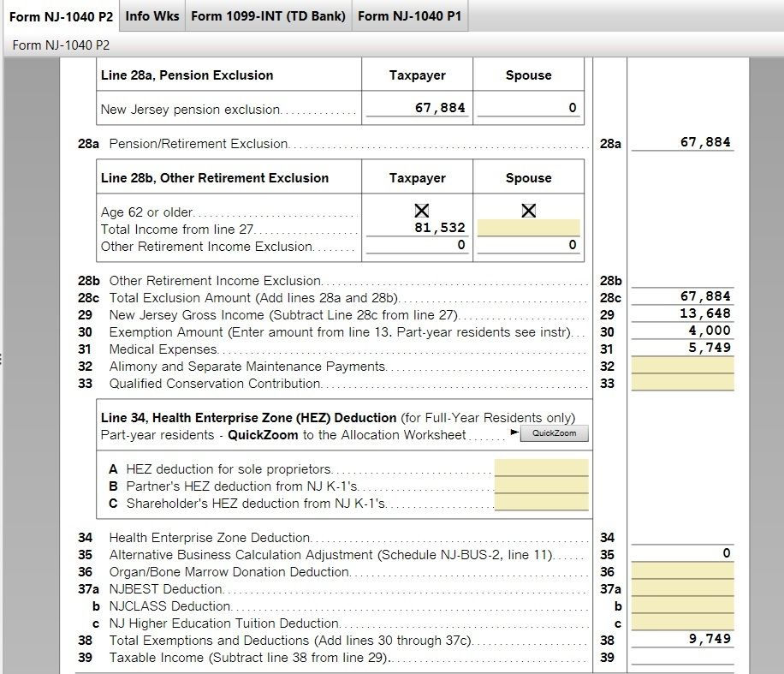
Task: Click Spouse Total Income from line 27 field
Action: point(528,228)
